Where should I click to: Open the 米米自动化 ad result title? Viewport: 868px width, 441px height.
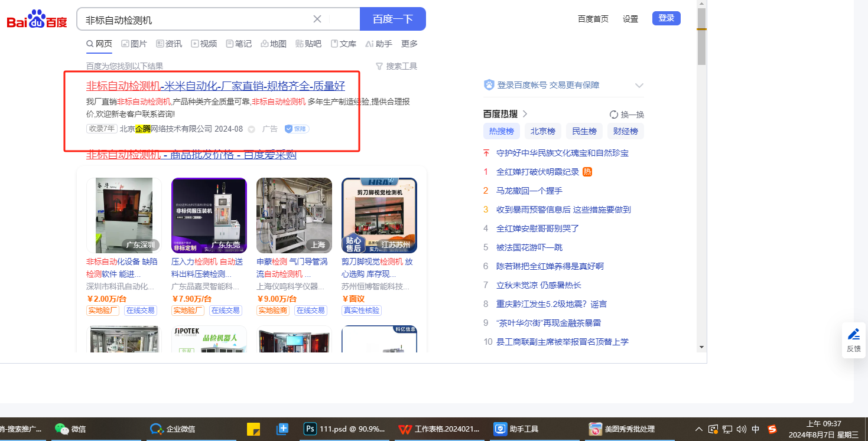[x=216, y=86]
